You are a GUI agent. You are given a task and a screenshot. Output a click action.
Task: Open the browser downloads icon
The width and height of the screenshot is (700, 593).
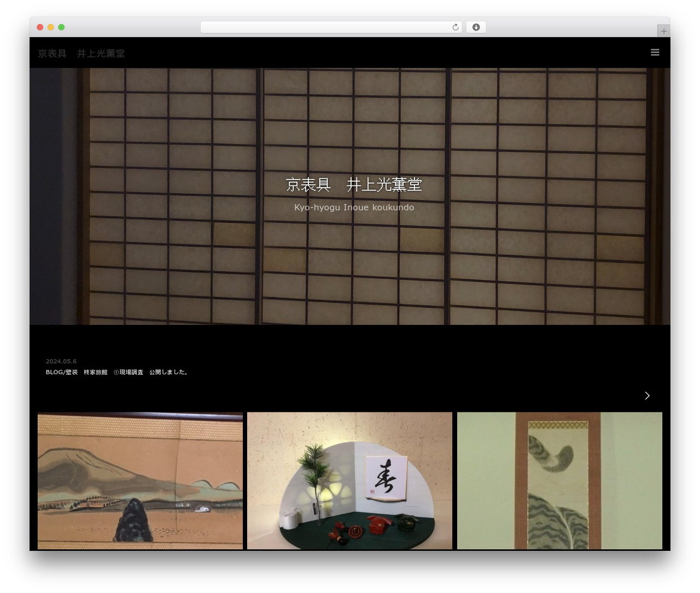pyautogui.click(x=476, y=27)
